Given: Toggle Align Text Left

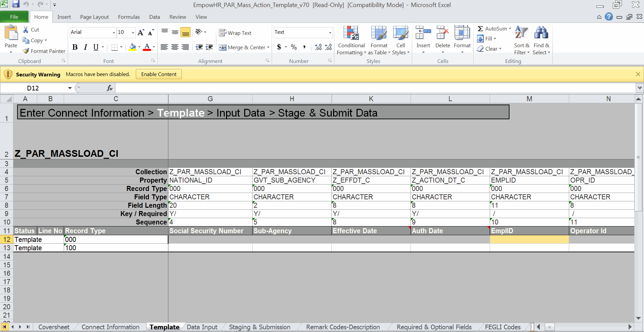Looking at the screenshot, I should pos(164,47).
